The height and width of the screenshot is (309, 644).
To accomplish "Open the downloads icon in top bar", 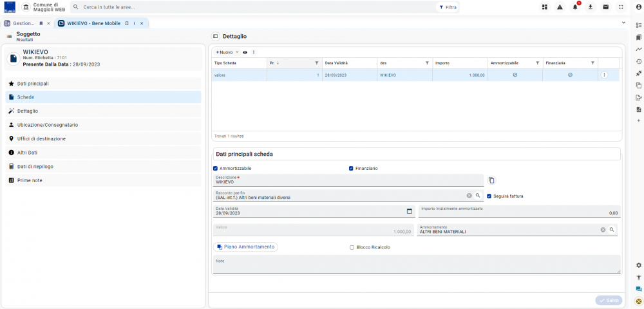I will tap(590, 7).
